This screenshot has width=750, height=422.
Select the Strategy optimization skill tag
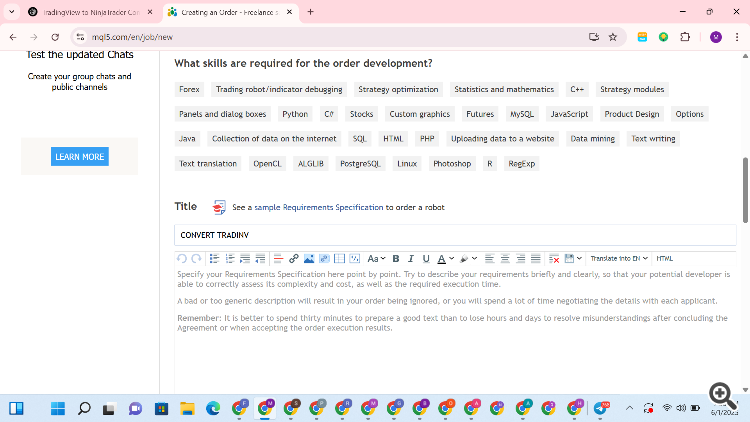click(x=398, y=89)
